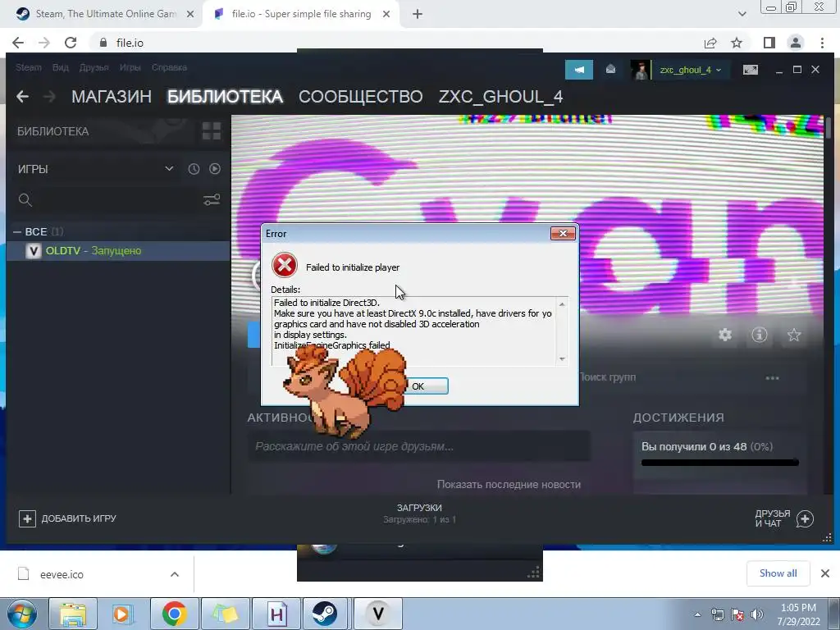Open ЗАГРУЗКИ downloads status
840x630 pixels.
[419, 514]
